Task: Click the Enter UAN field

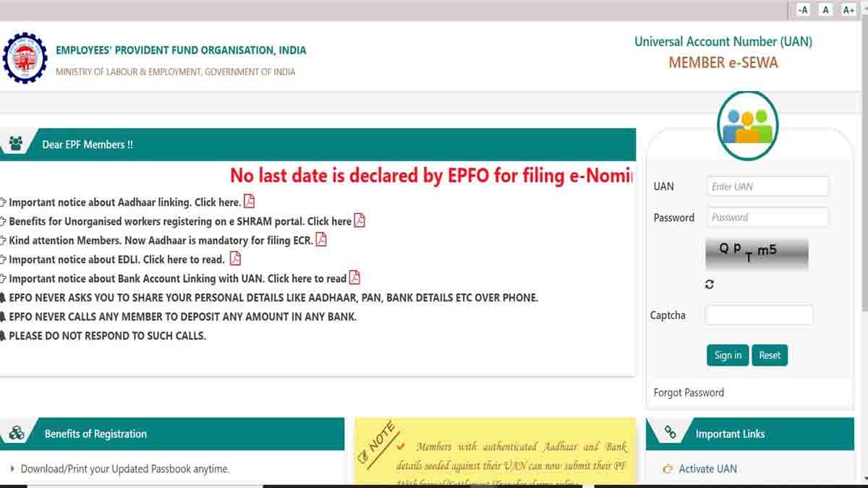Action: click(767, 187)
